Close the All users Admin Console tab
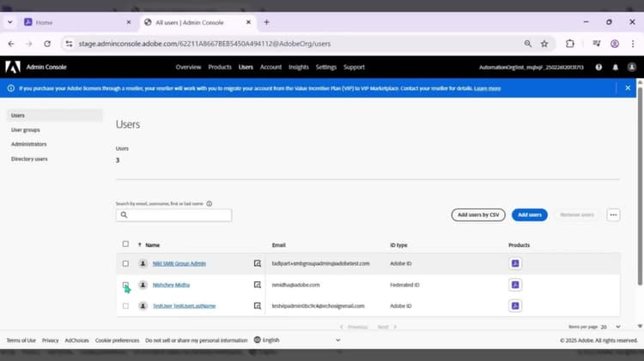644x361 pixels. [x=248, y=22]
